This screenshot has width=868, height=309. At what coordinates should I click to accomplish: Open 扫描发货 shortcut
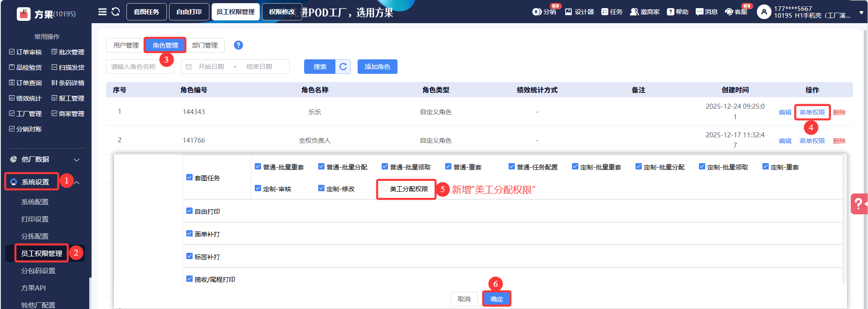click(68, 68)
